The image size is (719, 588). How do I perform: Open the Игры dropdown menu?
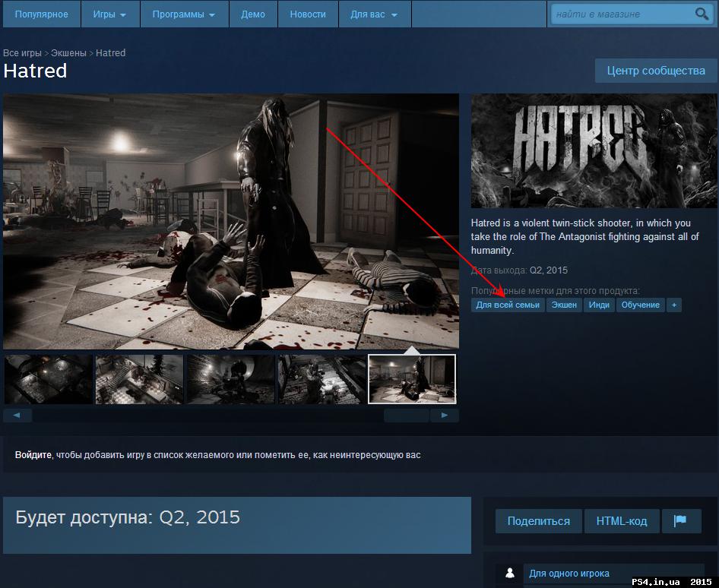coord(109,14)
